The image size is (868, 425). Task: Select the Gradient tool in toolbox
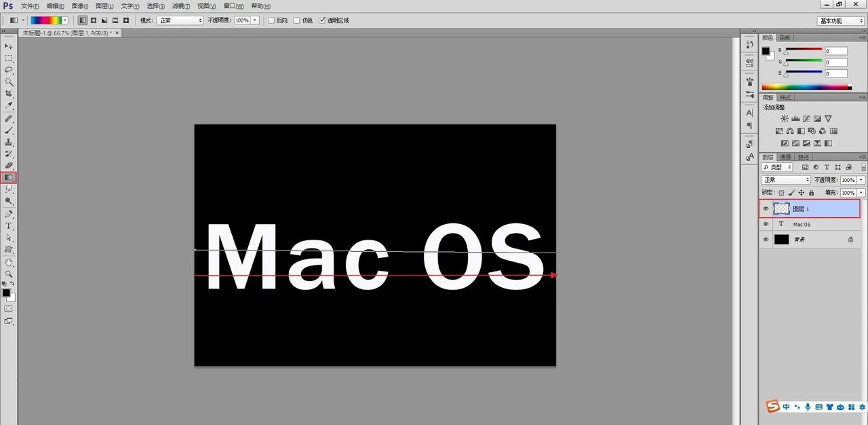coord(9,177)
